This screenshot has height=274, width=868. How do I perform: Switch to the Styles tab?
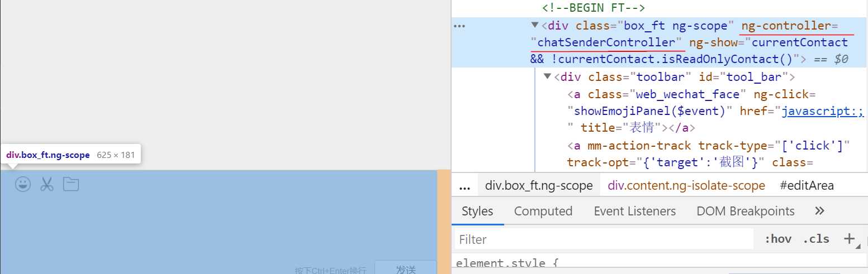(x=477, y=211)
